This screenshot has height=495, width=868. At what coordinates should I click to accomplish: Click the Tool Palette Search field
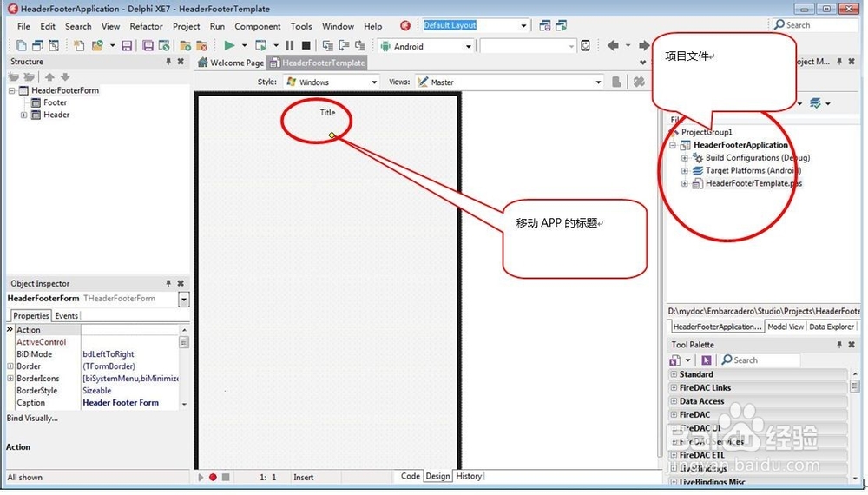760,360
